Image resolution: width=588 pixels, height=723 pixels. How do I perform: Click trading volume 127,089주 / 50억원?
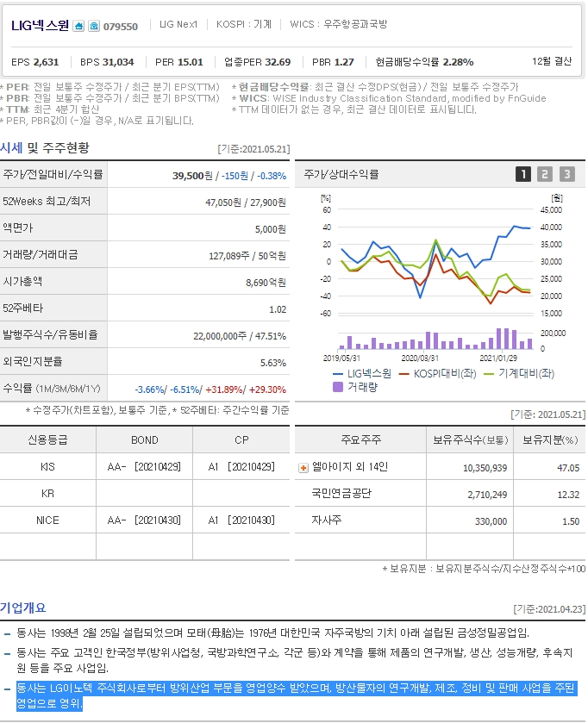click(x=247, y=256)
